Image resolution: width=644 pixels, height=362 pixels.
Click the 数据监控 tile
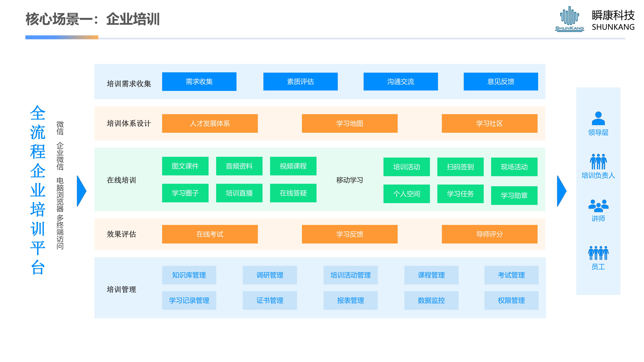tap(431, 300)
